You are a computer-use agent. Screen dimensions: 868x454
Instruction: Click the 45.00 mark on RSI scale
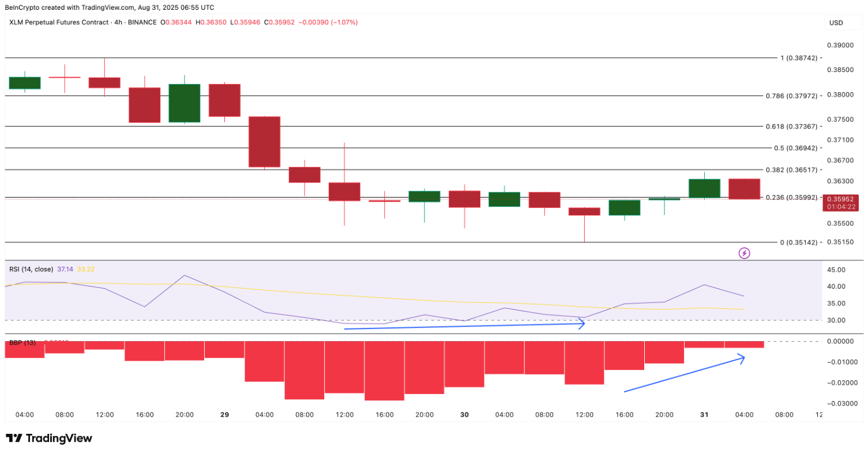click(x=837, y=269)
